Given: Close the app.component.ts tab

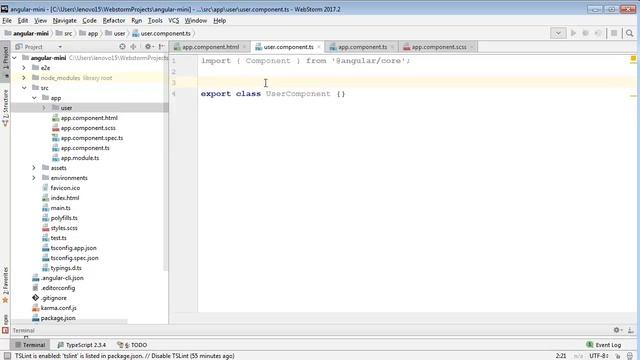Looking at the screenshot, I should point(392,47).
